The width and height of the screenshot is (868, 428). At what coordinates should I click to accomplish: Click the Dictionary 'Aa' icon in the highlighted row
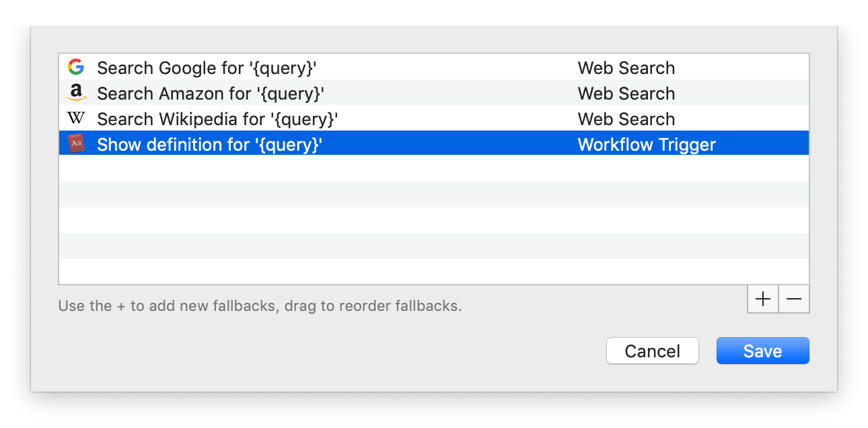[77, 143]
